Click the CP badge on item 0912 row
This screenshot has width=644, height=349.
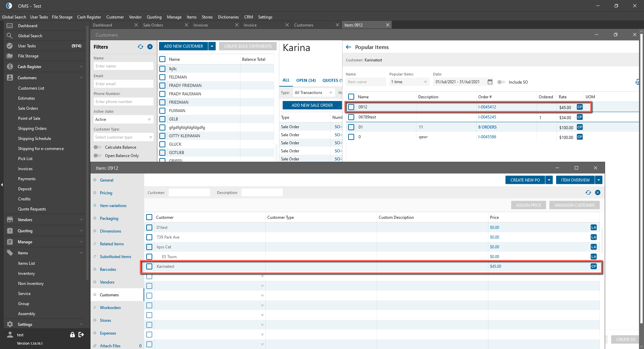pos(580,107)
